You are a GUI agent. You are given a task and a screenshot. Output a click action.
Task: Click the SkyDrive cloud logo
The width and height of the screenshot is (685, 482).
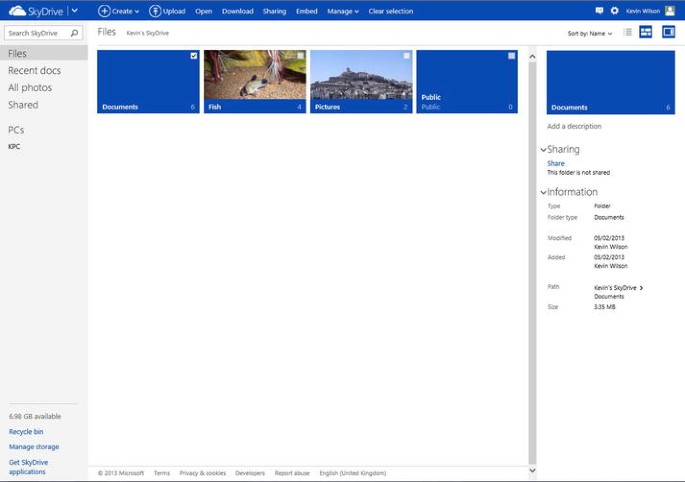click(17, 11)
